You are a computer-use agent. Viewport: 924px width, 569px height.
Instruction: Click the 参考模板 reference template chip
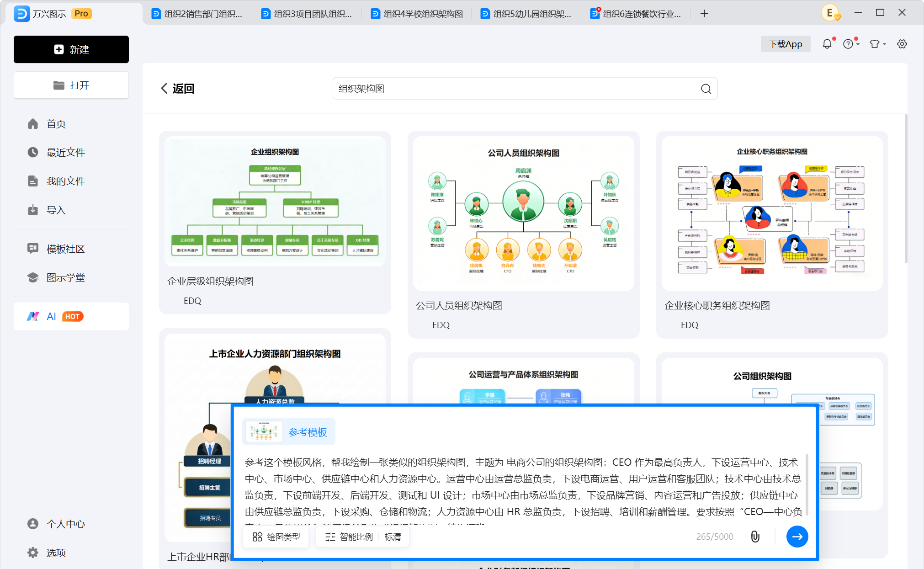coord(289,431)
